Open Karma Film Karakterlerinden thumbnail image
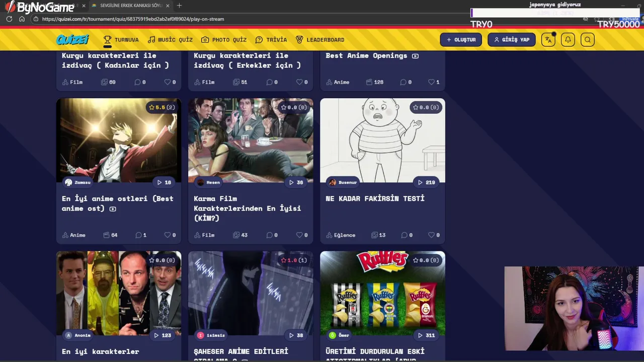644x362 pixels. tap(251, 140)
